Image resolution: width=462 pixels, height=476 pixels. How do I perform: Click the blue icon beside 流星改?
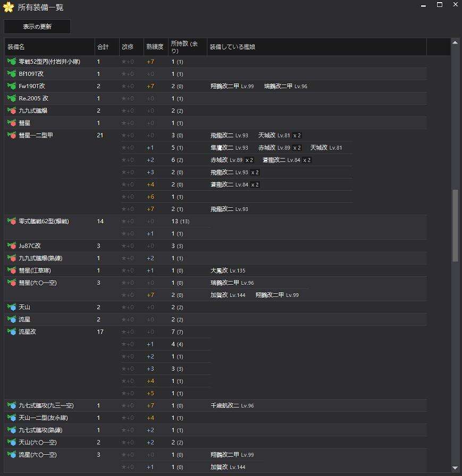pyautogui.click(x=12, y=332)
